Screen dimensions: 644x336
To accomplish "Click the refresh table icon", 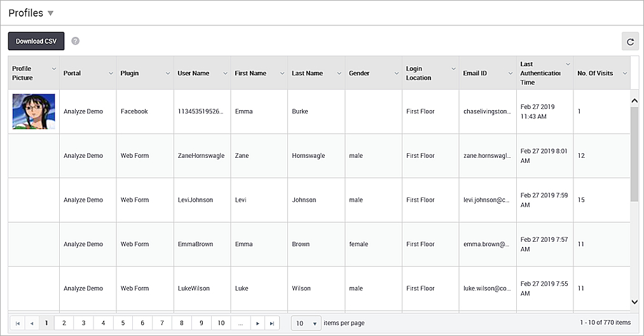I will [630, 41].
